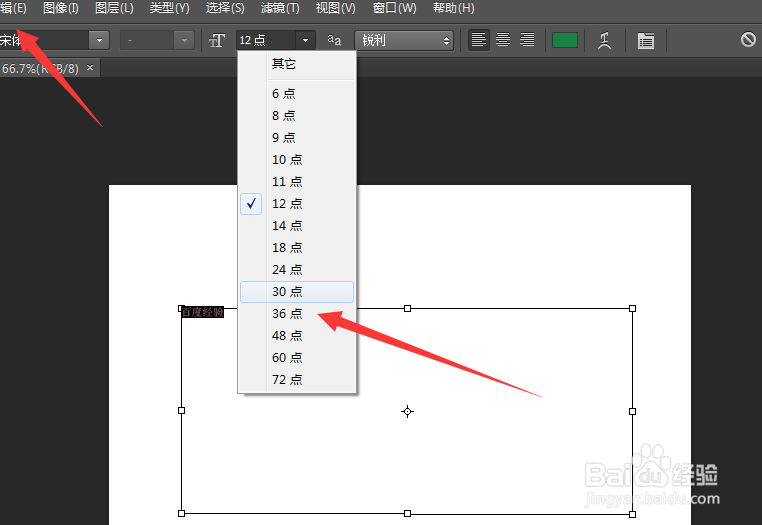Select 8 点 font size
This screenshot has width=762, height=525.
click(297, 115)
